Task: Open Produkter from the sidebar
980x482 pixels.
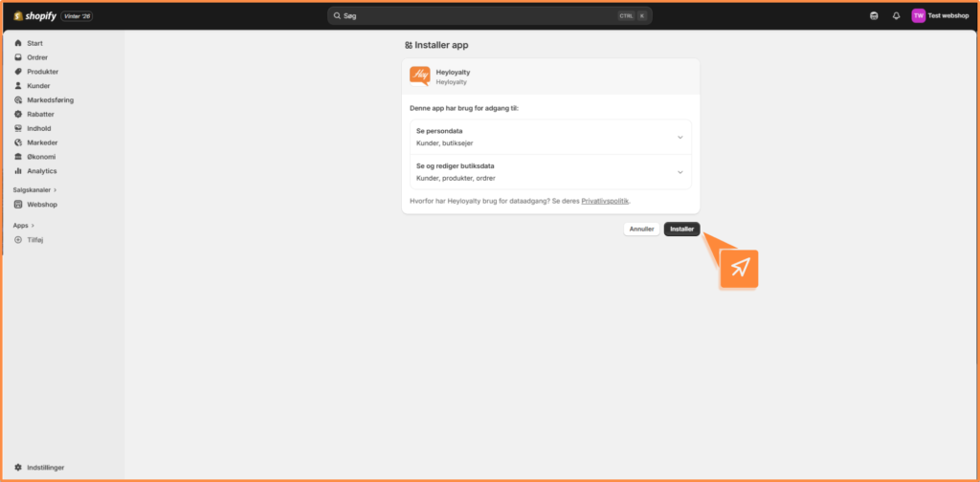Action: [x=42, y=72]
